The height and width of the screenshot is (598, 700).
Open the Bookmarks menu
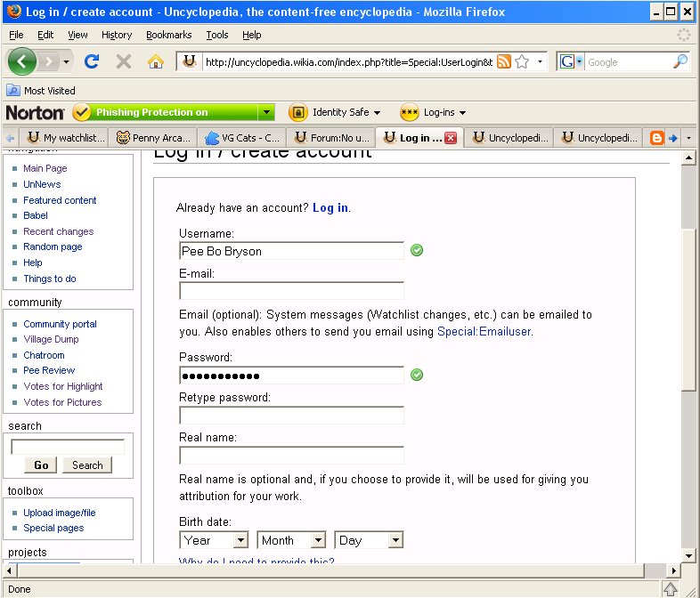point(168,35)
